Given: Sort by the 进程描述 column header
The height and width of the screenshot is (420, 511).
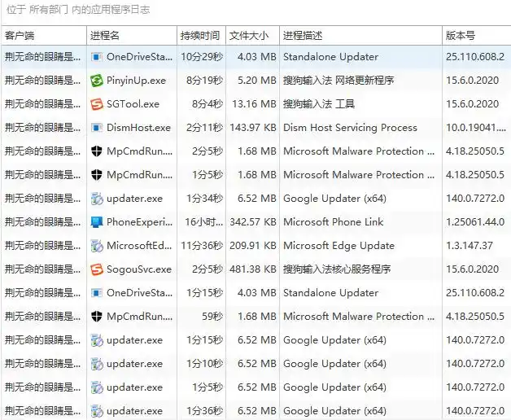Looking at the screenshot, I should coord(360,36).
